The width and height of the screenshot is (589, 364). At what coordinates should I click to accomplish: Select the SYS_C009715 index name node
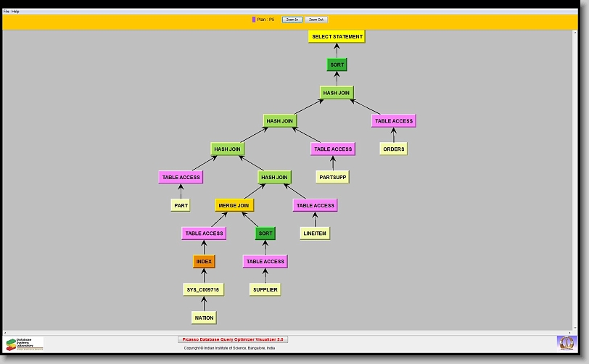coord(203,289)
